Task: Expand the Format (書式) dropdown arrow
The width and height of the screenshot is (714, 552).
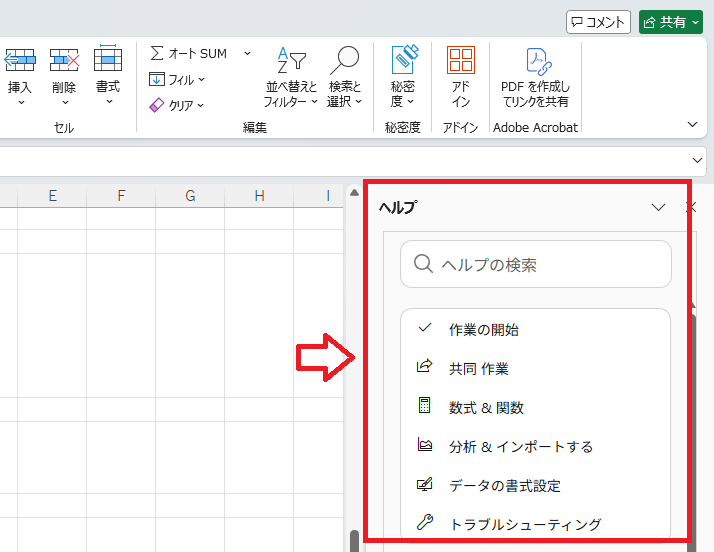Action: coord(109,102)
